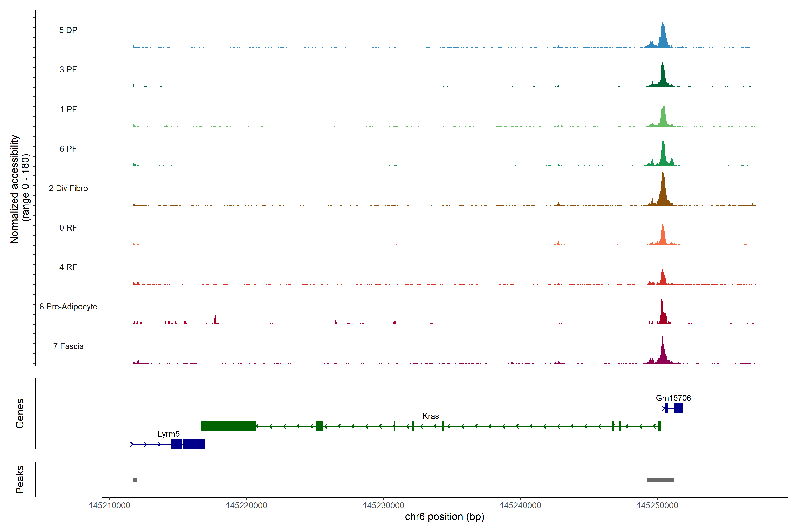Click the chr6 position axis title
798x532 pixels.
[x=444, y=517]
